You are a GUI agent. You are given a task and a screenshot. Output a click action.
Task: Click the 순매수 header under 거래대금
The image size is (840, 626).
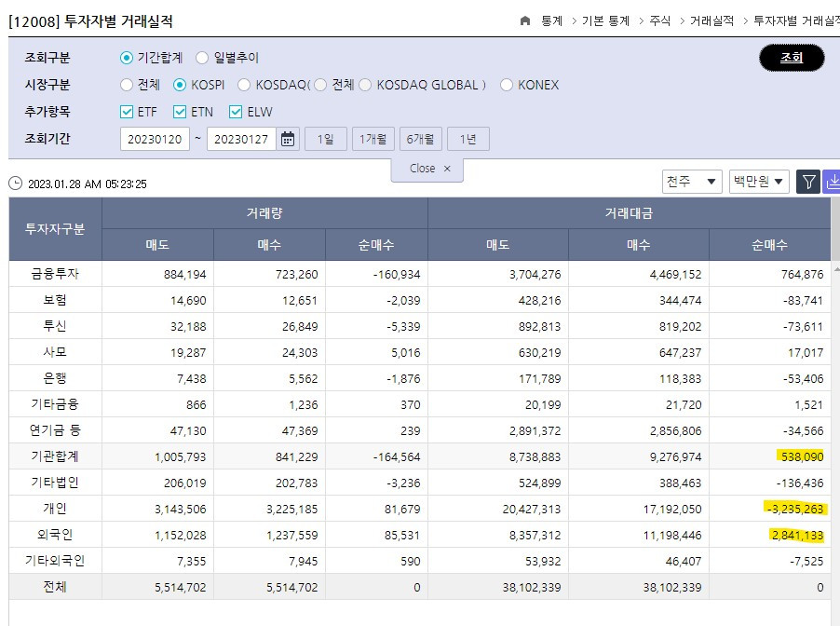coord(770,245)
